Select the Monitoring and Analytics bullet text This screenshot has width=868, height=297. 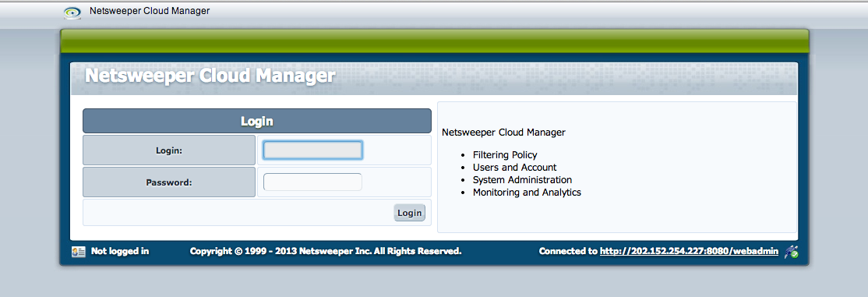tap(527, 193)
